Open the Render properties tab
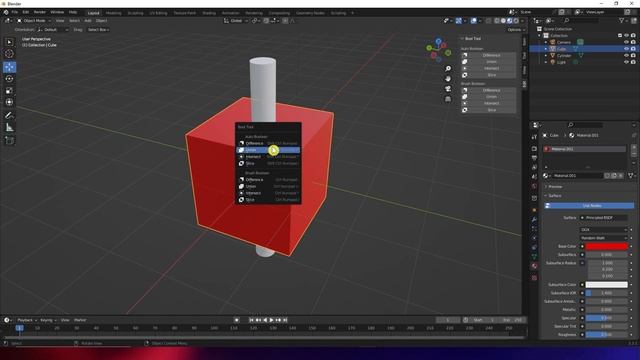Image resolution: width=640 pixels, height=360 pixels. [534, 149]
